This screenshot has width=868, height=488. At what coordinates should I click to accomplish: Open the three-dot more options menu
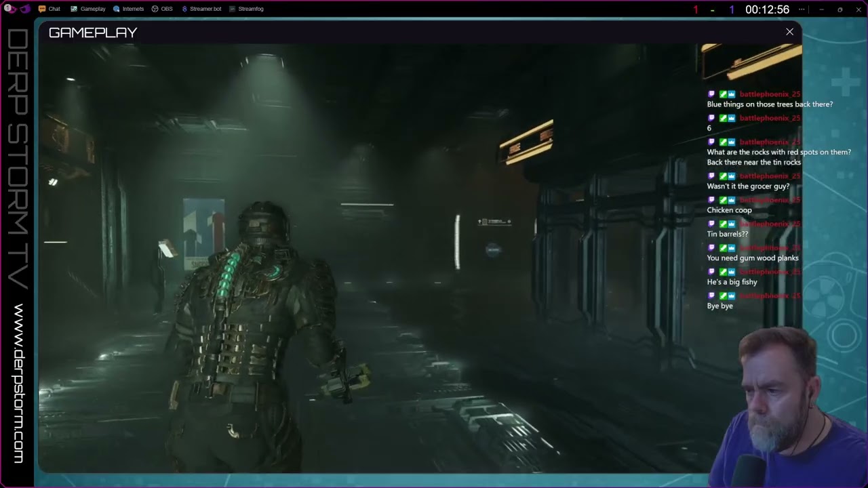[802, 9]
